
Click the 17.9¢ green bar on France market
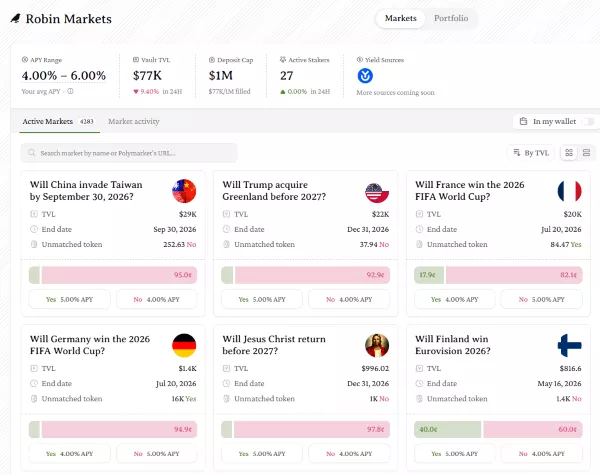(429, 275)
